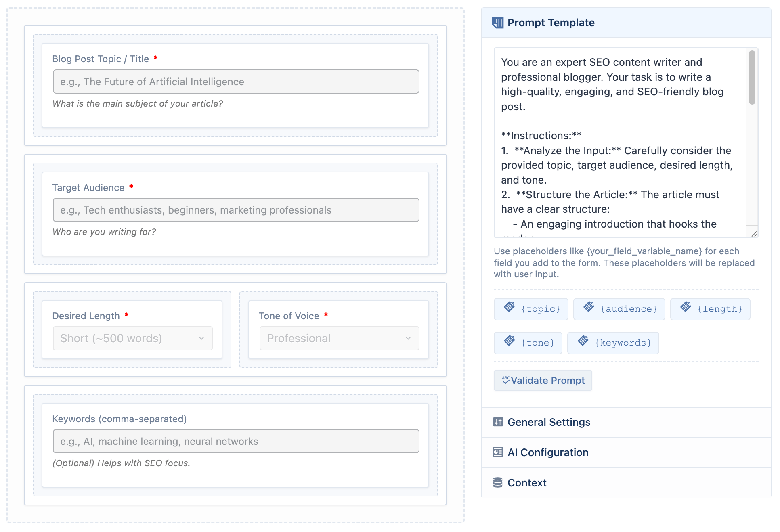Click the Keywords comma-separated input
The image size is (780, 532).
236,441
